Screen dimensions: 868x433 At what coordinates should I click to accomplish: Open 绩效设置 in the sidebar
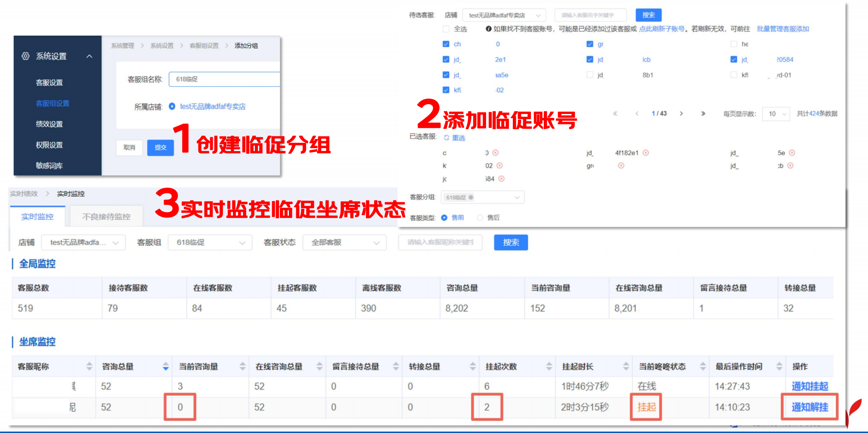[49, 124]
